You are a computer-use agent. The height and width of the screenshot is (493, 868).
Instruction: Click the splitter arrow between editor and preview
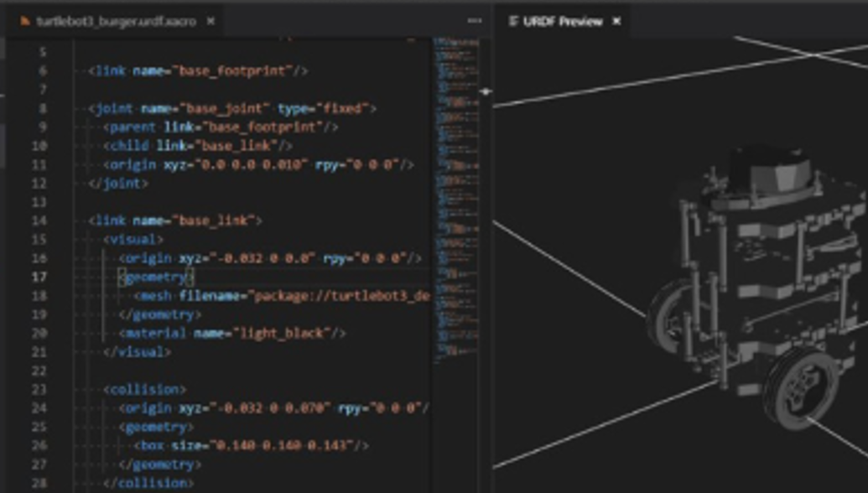tap(486, 91)
